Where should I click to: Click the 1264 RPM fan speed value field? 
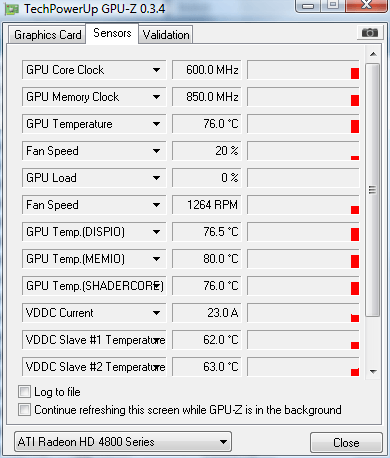pos(206,205)
